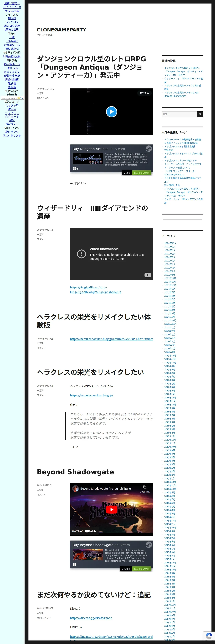Click the 'Xで見る' button on video

click(x=144, y=93)
